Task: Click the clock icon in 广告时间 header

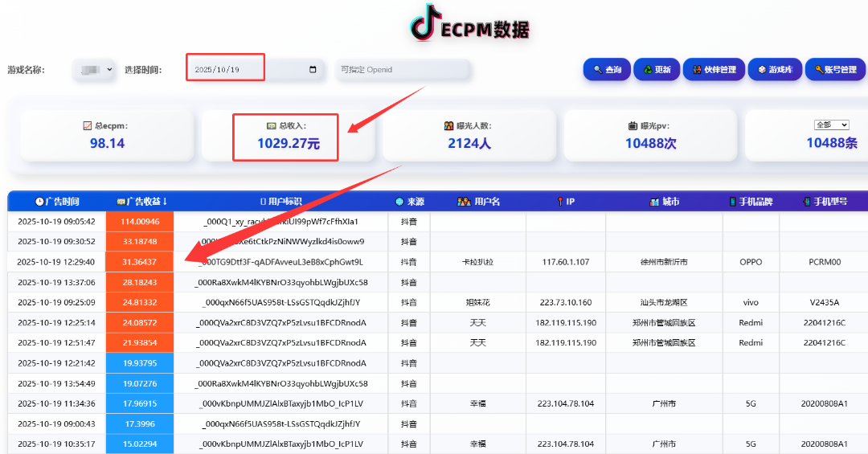Action: point(39,202)
